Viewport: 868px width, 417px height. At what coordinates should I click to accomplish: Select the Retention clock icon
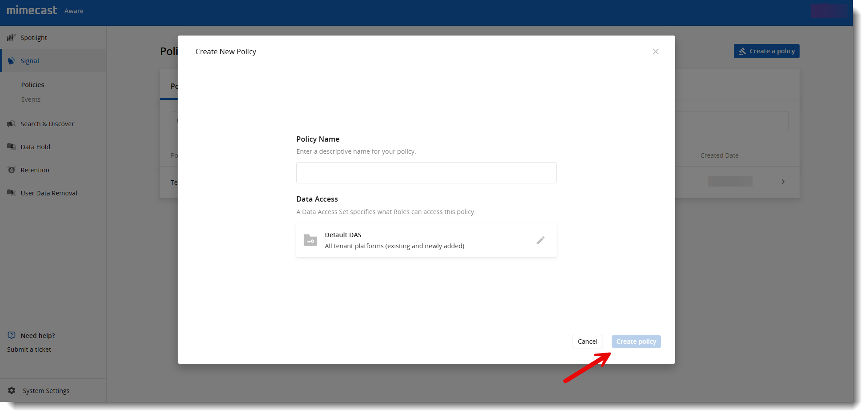pos(11,170)
